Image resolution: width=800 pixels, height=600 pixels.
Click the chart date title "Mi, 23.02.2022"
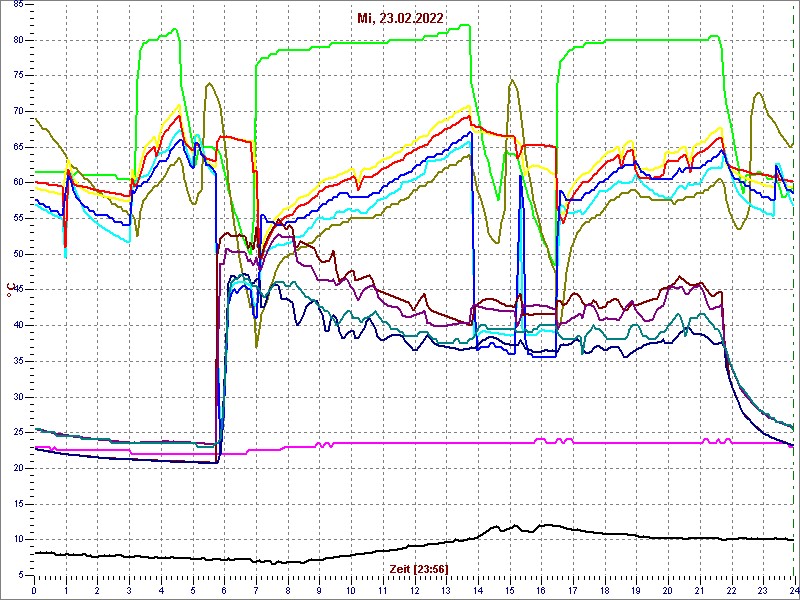pos(399,18)
